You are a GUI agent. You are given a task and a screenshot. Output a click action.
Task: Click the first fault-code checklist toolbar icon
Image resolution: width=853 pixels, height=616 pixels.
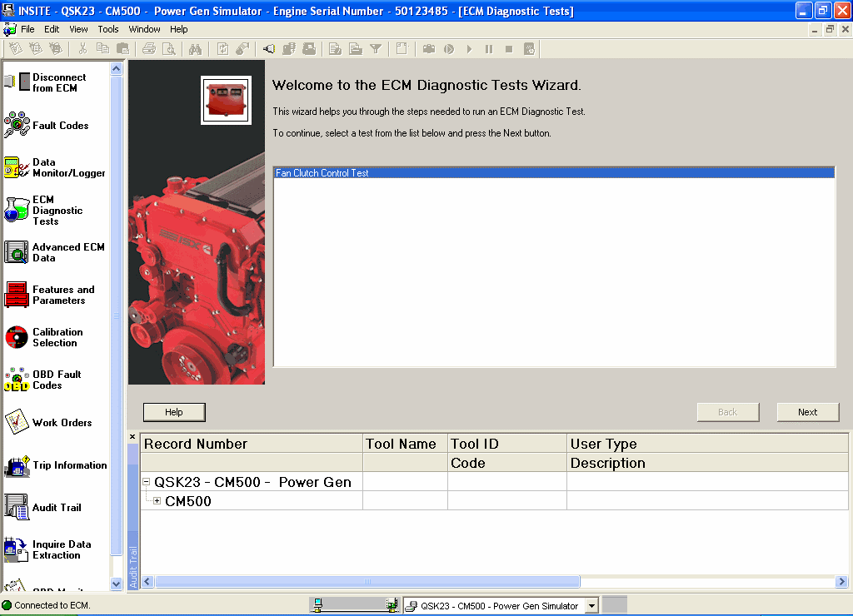tap(15, 49)
